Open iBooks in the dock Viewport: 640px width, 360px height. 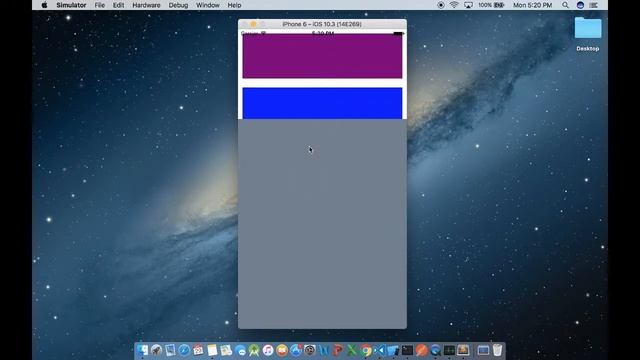pos(282,350)
